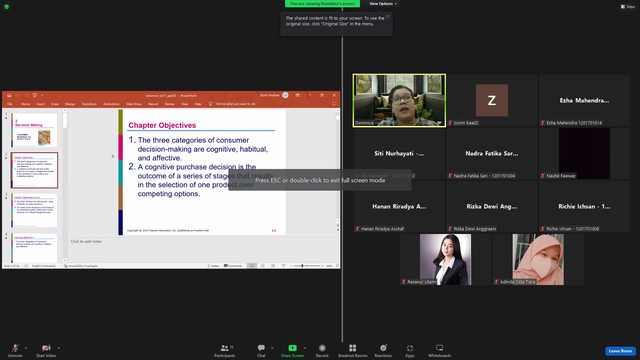Open the Design ribbon tab

pyautogui.click(x=70, y=104)
